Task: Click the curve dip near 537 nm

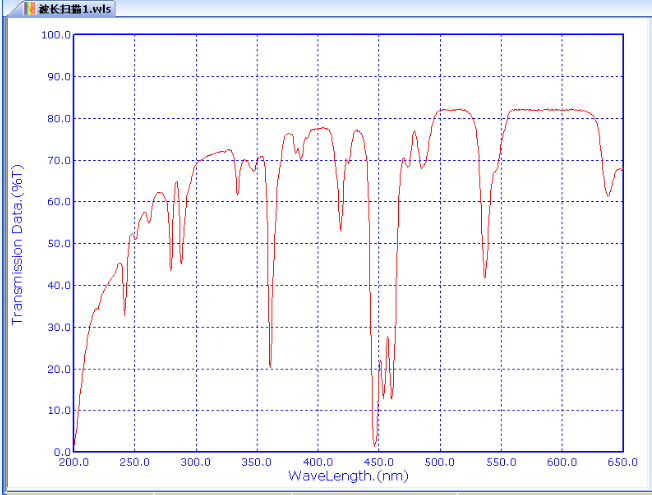Action: point(485,277)
